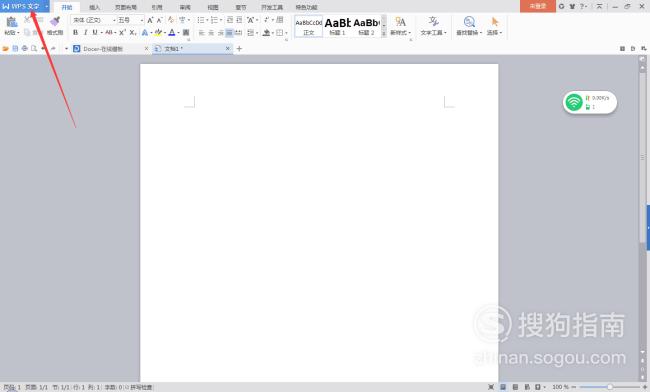This screenshot has height=392, width=650.
Task: Click the Bullets list icon
Action: [x=201, y=19]
